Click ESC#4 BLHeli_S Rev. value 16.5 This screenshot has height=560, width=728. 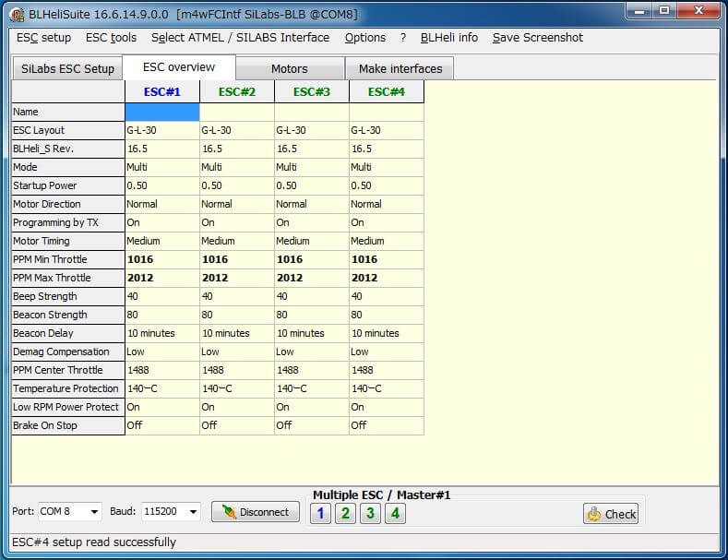pos(387,149)
